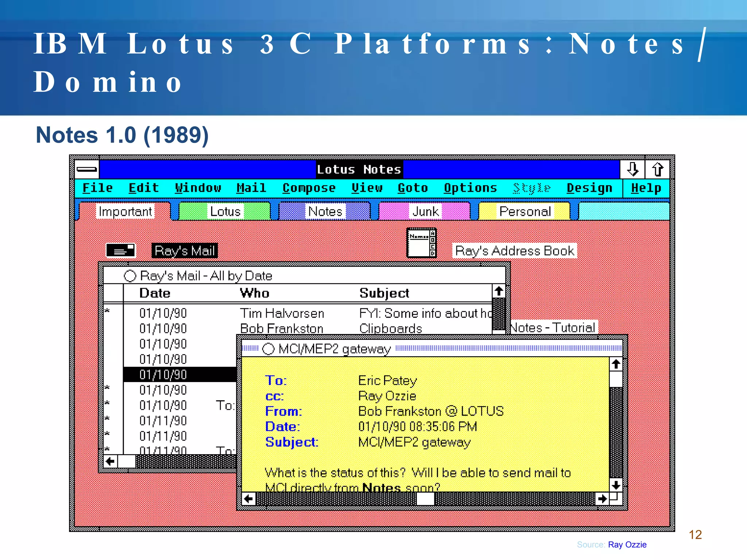This screenshot has width=747, height=560.
Task: Click the vertical scroll thumb in MCI/MEP2 gateway window
Action: 616,379
